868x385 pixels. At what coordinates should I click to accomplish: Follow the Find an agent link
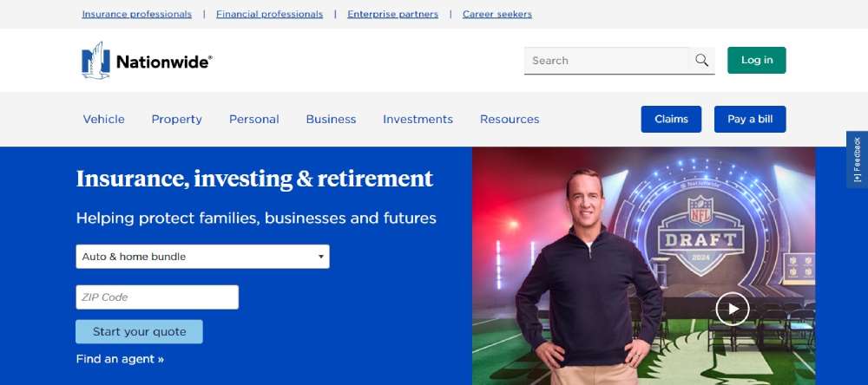coord(120,359)
